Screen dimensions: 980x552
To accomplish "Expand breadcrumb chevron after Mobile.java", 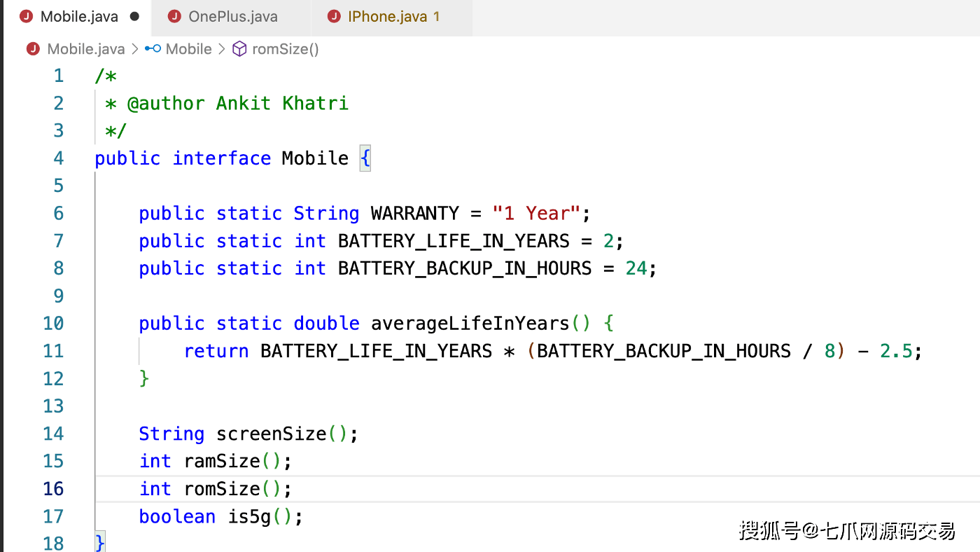I will click(x=135, y=49).
